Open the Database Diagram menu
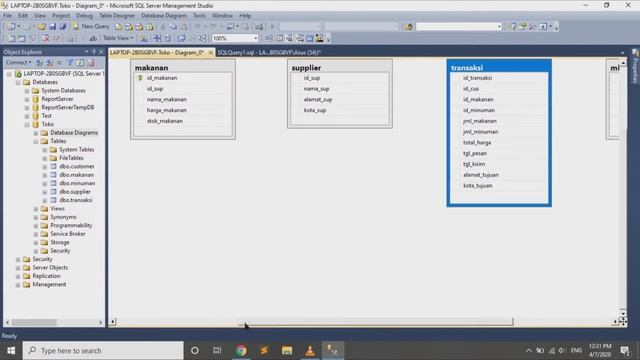Viewport: 640px width, 360px height. [x=164, y=16]
